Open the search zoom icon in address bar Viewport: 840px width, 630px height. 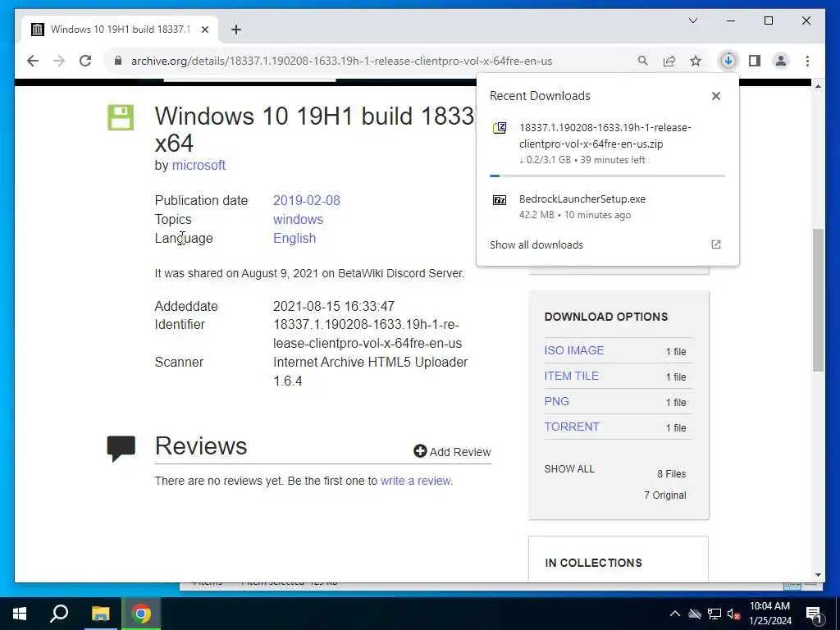643,61
